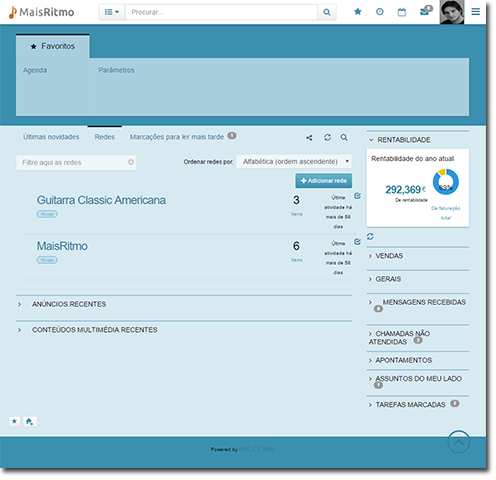Click the MaisRitmo logo
The image size is (496, 480).
click(x=41, y=12)
